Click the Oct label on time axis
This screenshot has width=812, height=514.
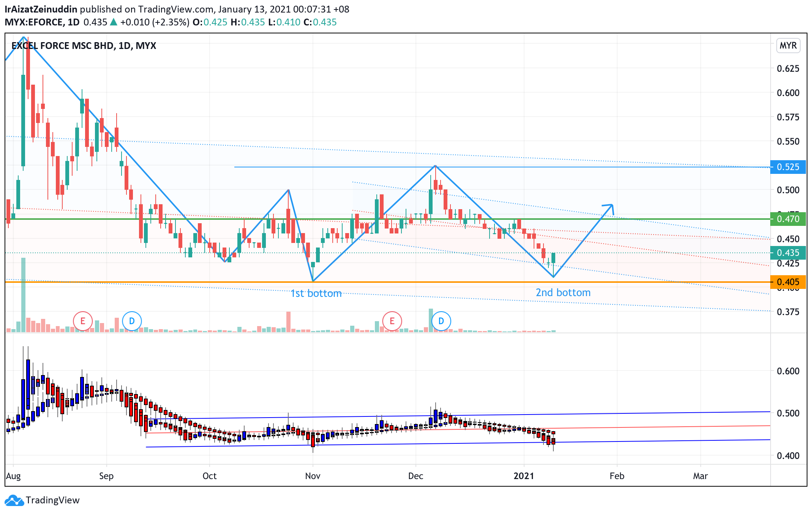point(210,476)
